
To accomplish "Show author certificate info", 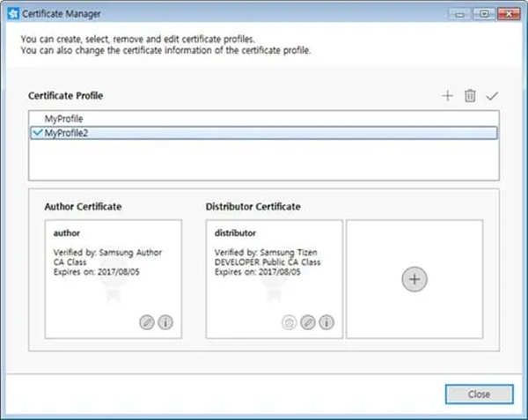I will (165, 322).
